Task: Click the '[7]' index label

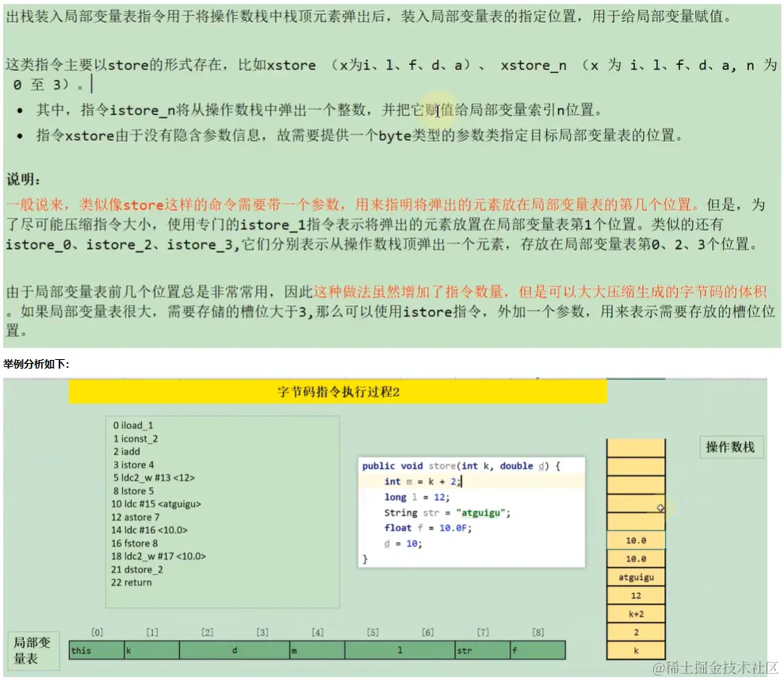Action: pos(483,633)
